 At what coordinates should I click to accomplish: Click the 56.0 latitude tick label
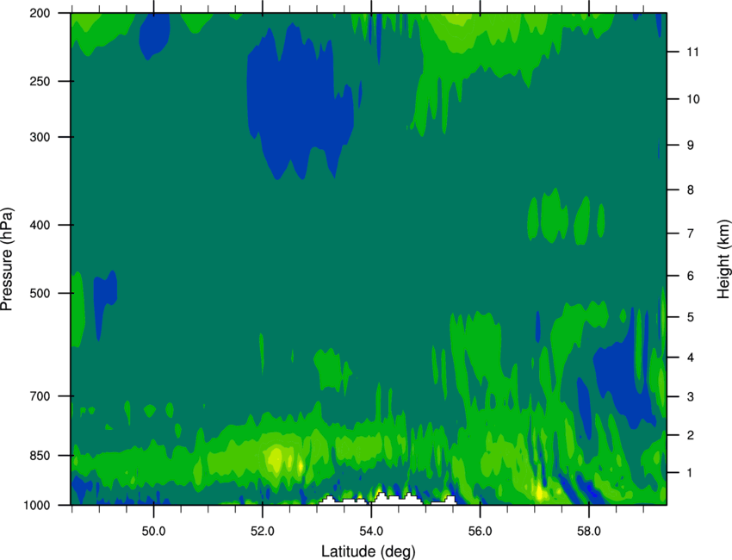click(480, 532)
